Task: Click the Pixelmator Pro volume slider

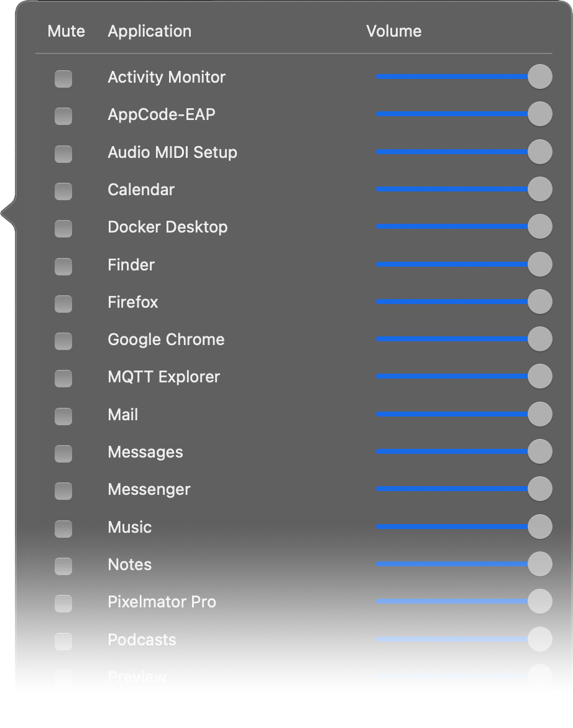Action: (539, 601)
